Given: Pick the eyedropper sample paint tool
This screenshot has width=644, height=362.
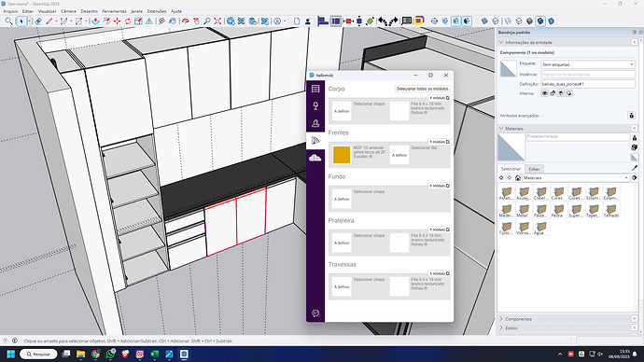Looking at the screenshot, I should [635, 168].
